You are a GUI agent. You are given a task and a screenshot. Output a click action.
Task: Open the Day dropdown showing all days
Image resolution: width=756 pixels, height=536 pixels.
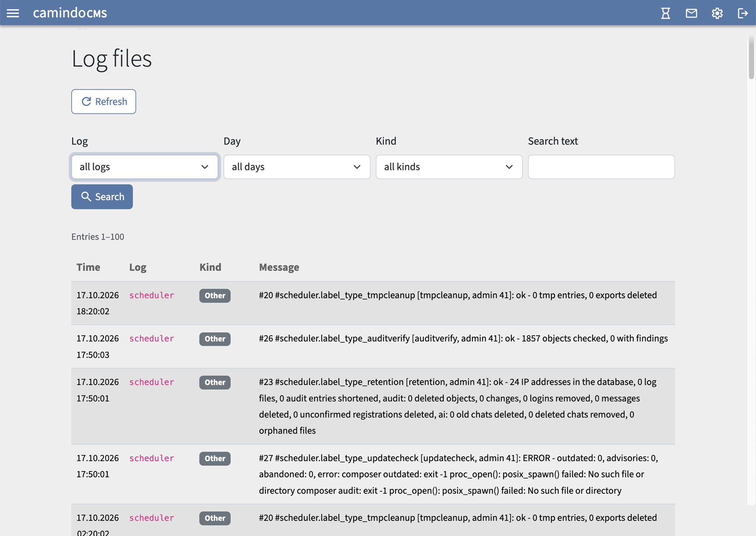point(297,167)
